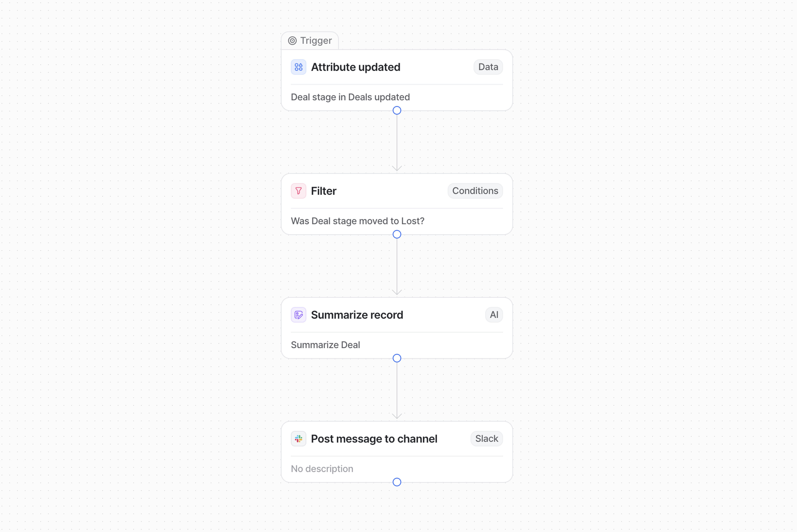Click the AI badge on Summarize block
797x532 pixels.
click(494, 315)
